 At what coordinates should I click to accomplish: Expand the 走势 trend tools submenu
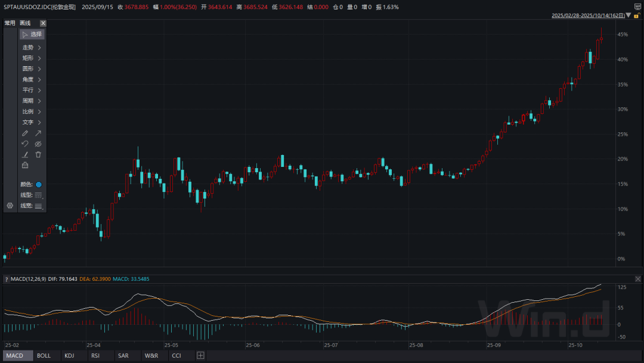(x=32, y=48)
